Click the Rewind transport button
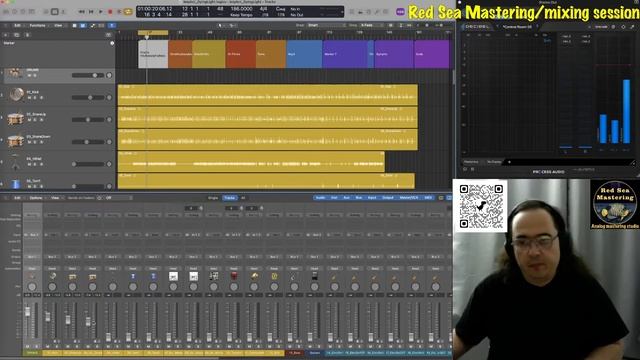Viewport: 640px width, 360px height. [x=81, y=12]
